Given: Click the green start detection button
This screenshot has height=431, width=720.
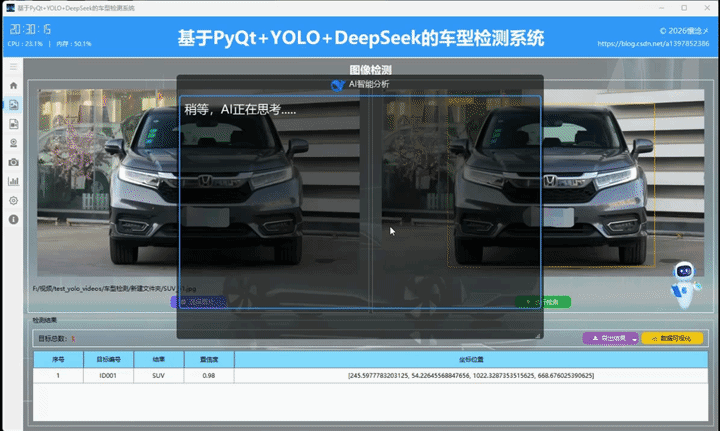Looking at the screenshot, I should (543, 302).
